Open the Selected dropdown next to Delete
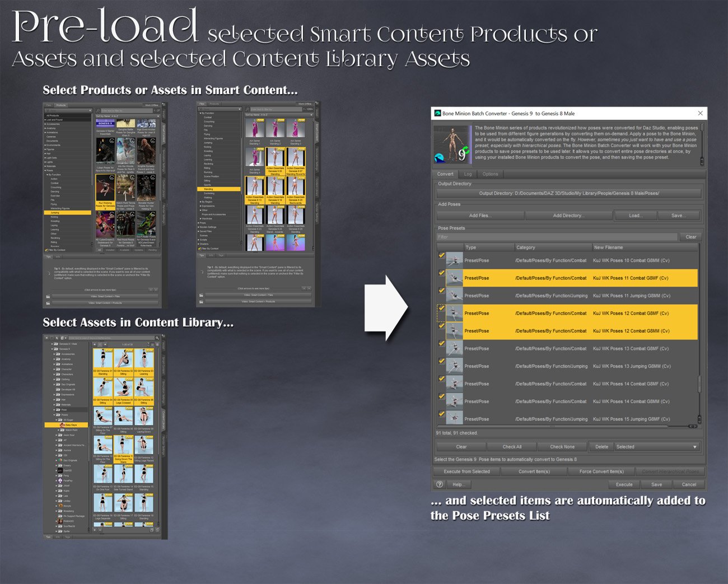 [x=655, y=446]
